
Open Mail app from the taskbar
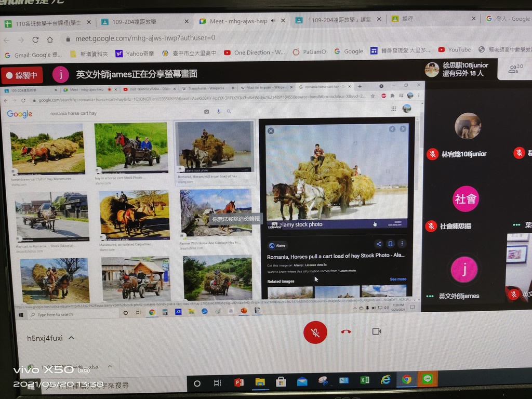coord(302,381)
